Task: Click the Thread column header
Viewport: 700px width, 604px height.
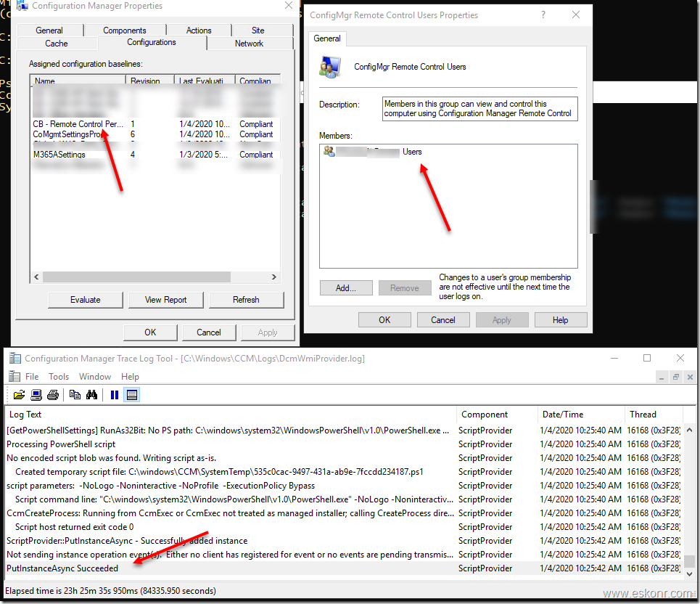Action: [654, 415]
